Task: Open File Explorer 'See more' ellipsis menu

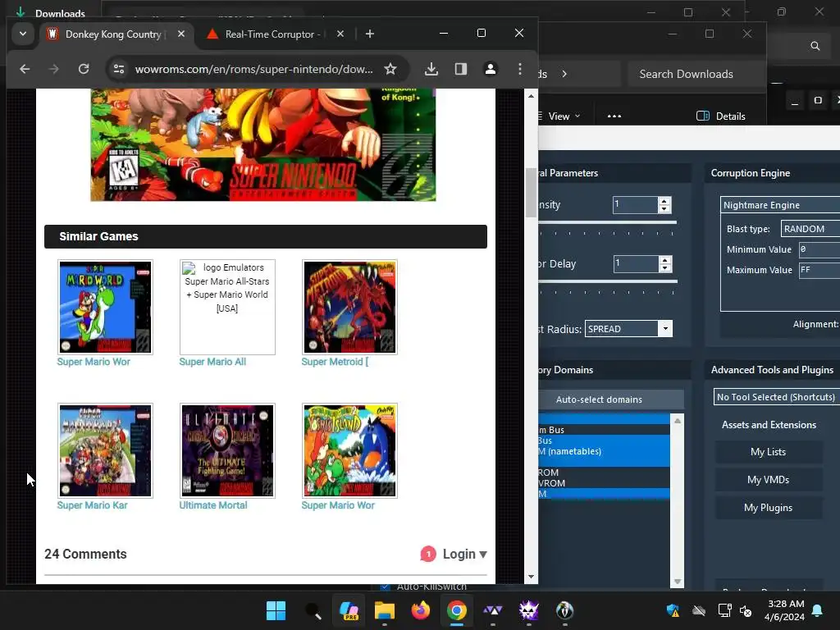Action: coord(614,116)
